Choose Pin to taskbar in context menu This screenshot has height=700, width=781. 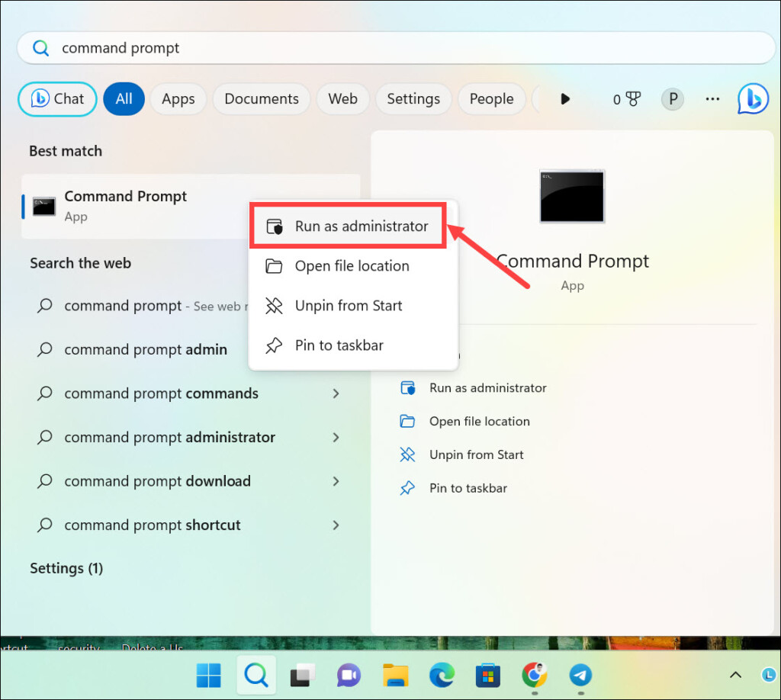tap(339, 345)
